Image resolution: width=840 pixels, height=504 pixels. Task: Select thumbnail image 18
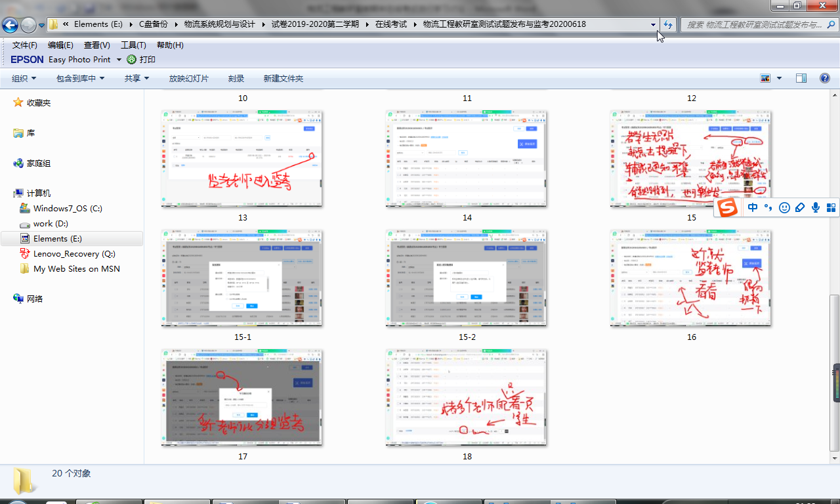467,398
